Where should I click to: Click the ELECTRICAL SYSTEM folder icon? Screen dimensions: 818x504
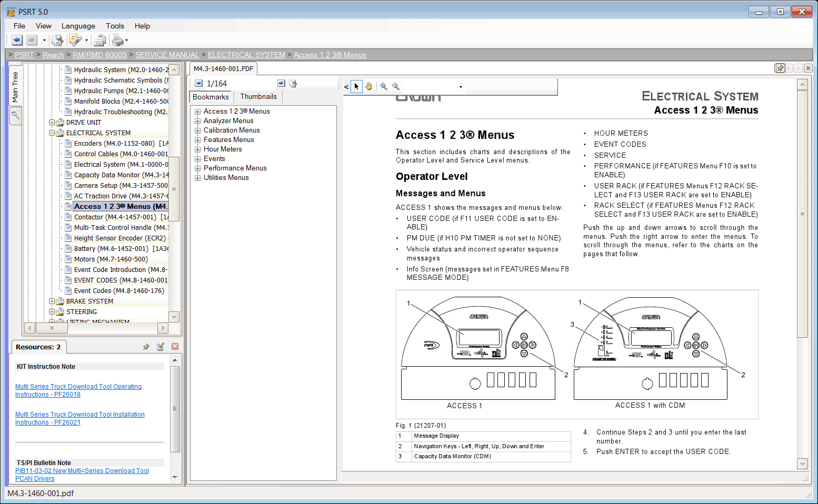click(x=61, y=133)
